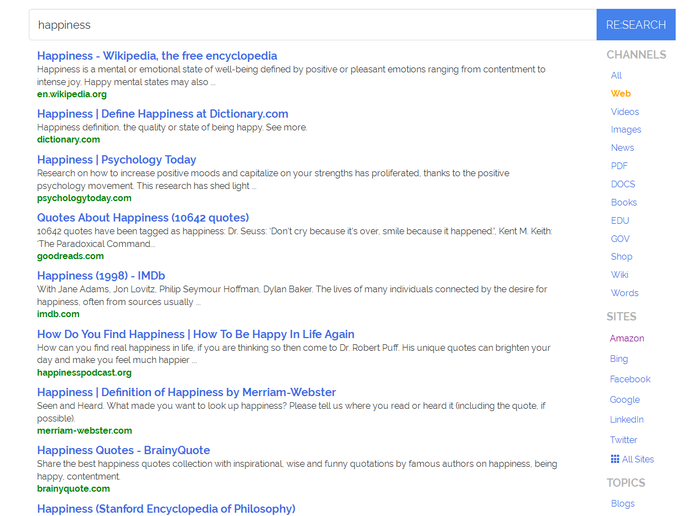This screenshot has width=700, height=516.
Task: Click into the happiness search field
Action: 312,25
